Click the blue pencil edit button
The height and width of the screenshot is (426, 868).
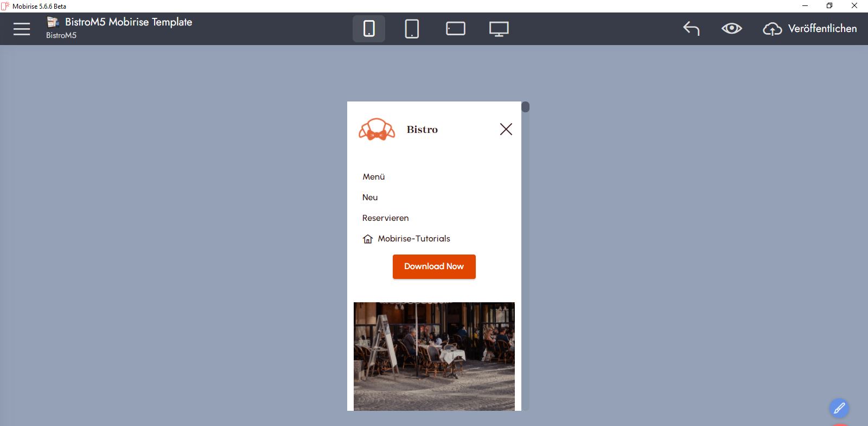tap(839, 408)
